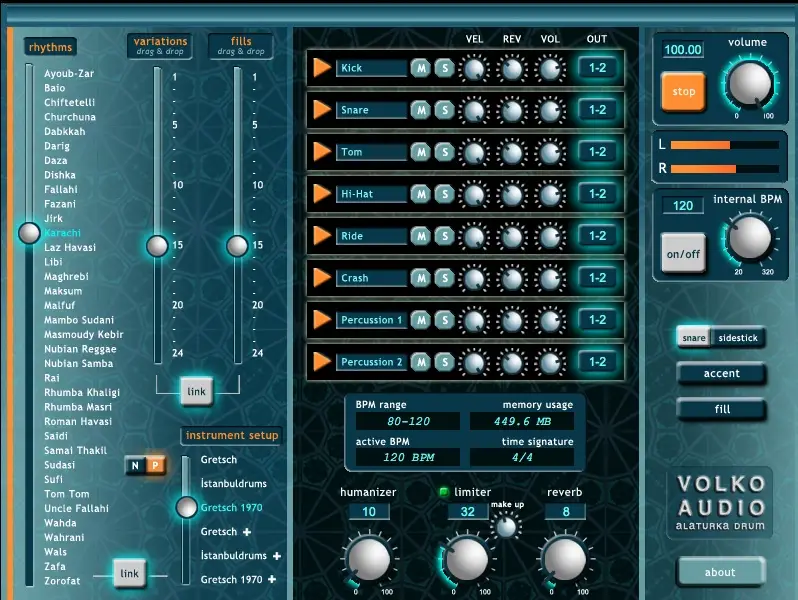Select the Ayoub-Zar rhythm
Viewport: 798px width, 600px height.
pos(69,73)
